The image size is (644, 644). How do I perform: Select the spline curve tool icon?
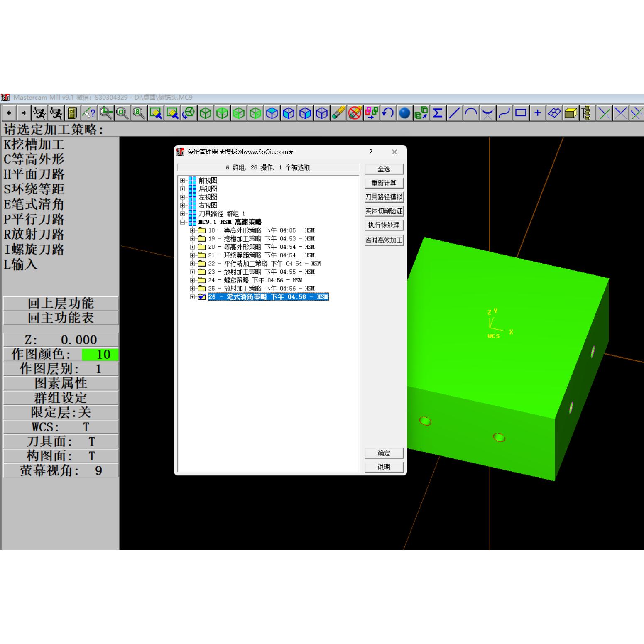click(x=504, y=113)
